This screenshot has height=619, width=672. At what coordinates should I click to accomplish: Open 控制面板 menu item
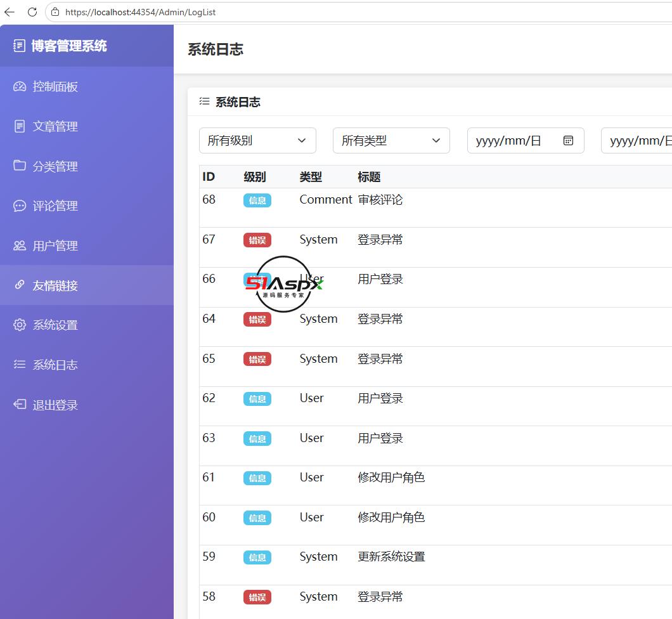click(87, 87)
